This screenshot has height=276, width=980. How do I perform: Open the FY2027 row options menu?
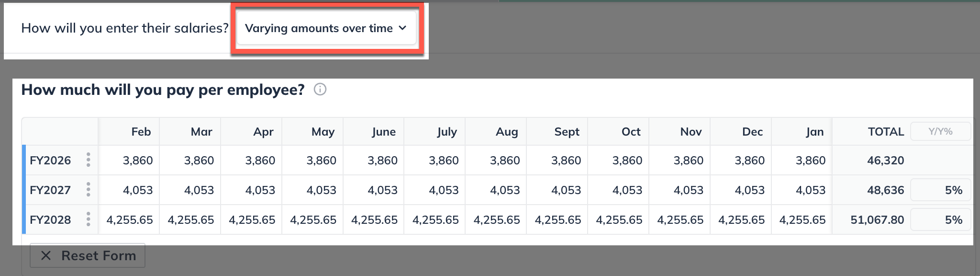tap(88, 190)
